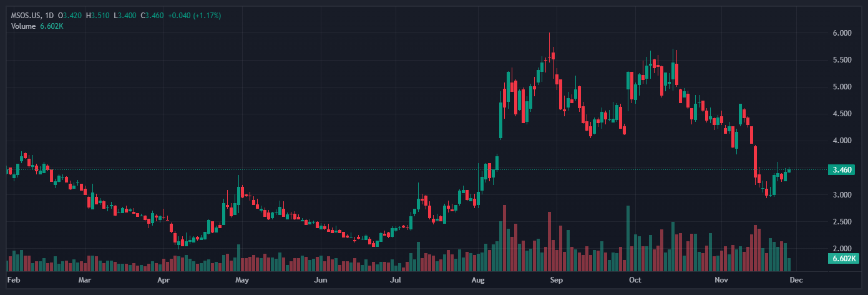The width and height of the screenshot is (868, 295).
Task: Click the Sep date axis label
Action: click(557, 281)
